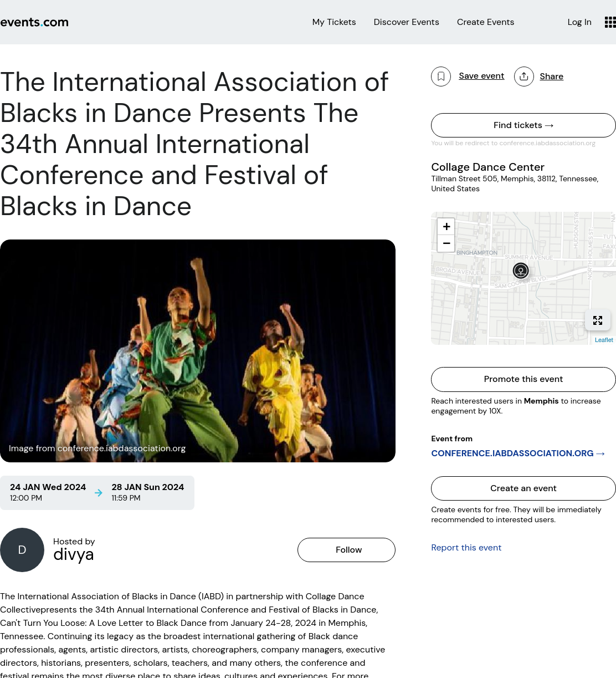Click the Share link
The width and height of the screenshot is (616, 678).
point(551,77)
